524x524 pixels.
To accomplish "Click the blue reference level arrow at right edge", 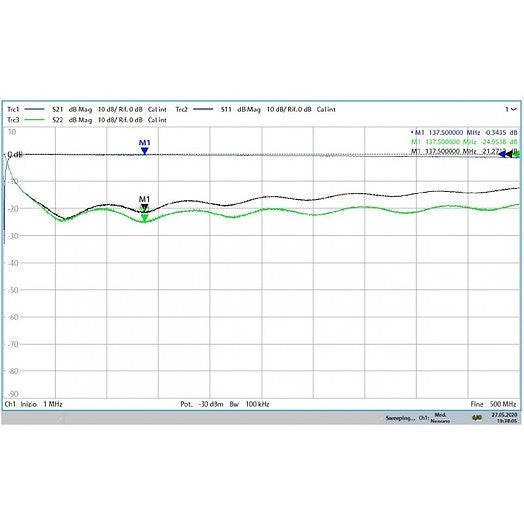I will coord(502,154).
